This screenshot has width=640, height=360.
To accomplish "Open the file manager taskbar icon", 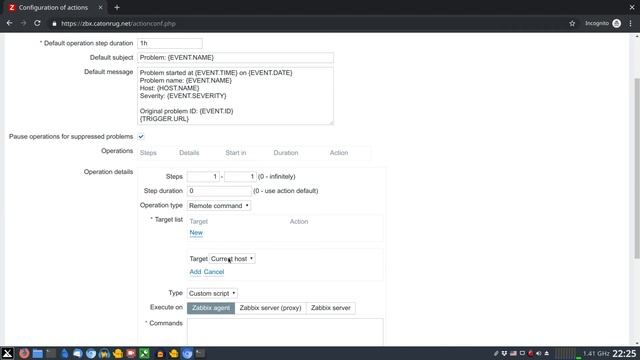I will point(38,353).
